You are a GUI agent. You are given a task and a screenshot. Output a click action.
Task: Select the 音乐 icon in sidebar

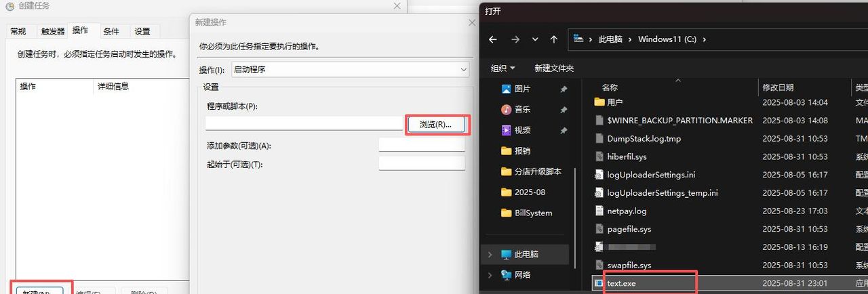point(506,109)
